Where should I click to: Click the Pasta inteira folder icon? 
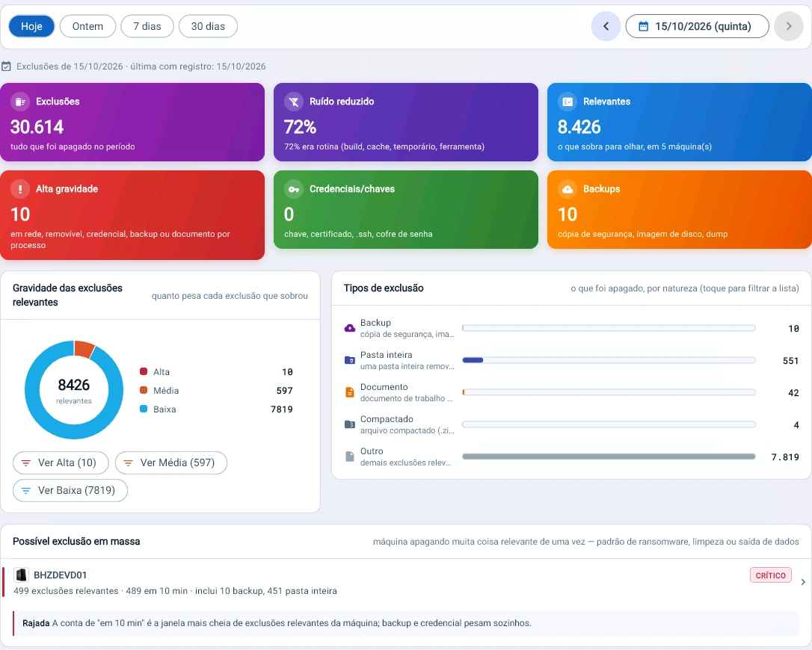350,360
